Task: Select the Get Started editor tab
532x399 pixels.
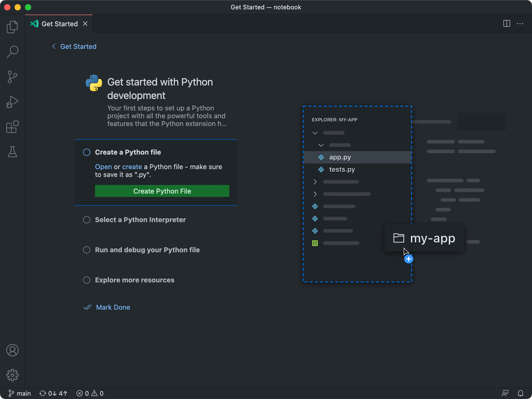Action: point(59,23)
